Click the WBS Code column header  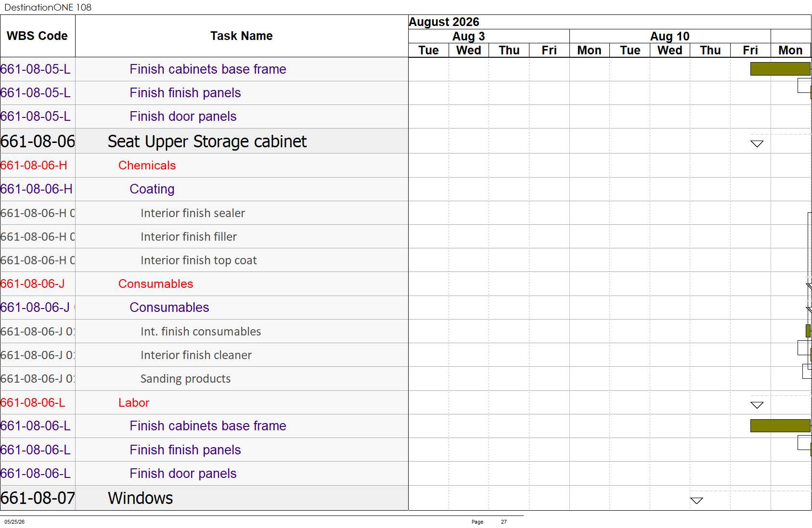coord(37,36)
